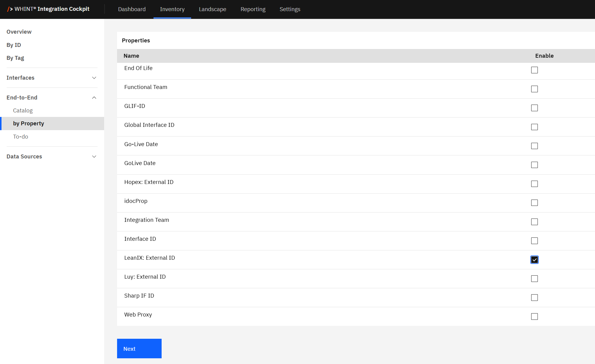Go to the By Tag view
The height and width of the screenshot is (364, 595).
(15, 58)
